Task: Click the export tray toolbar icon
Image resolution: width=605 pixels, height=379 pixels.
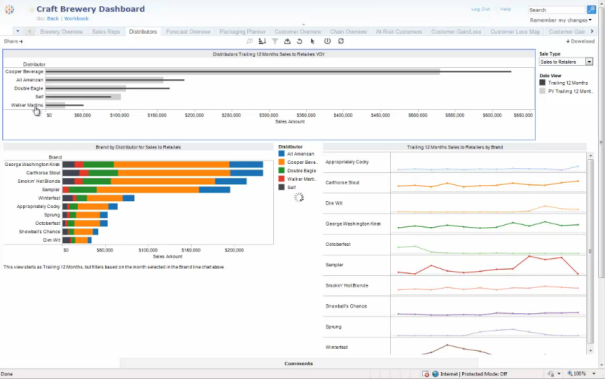Action: pyautogui.click(x=287, y=41)
